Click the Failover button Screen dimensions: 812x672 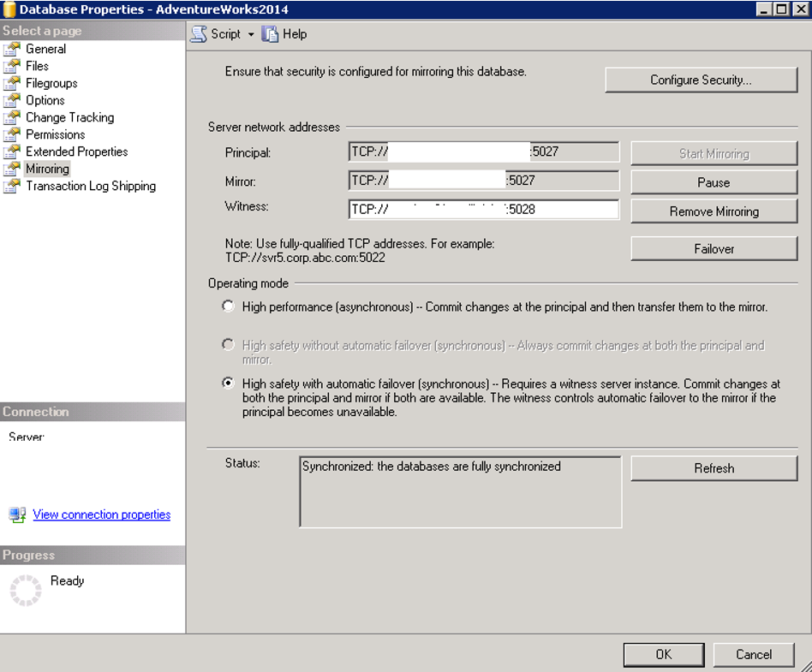[x=714, y=249]
